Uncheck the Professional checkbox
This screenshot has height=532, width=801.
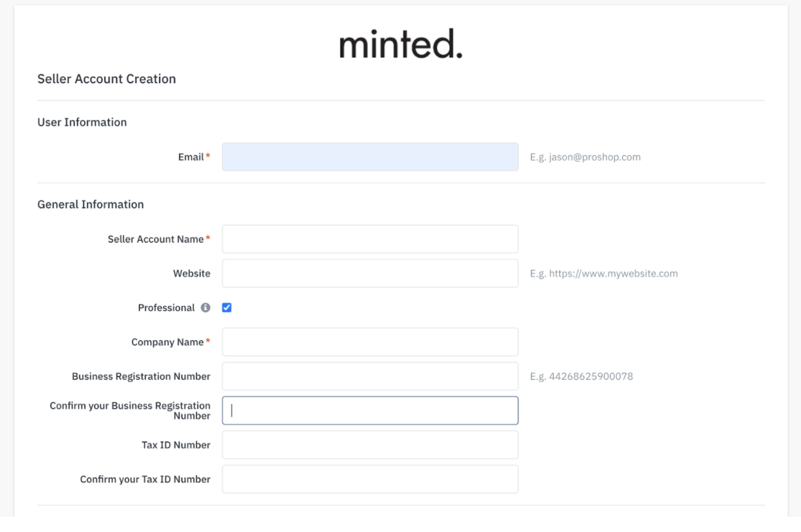(227, 308)
